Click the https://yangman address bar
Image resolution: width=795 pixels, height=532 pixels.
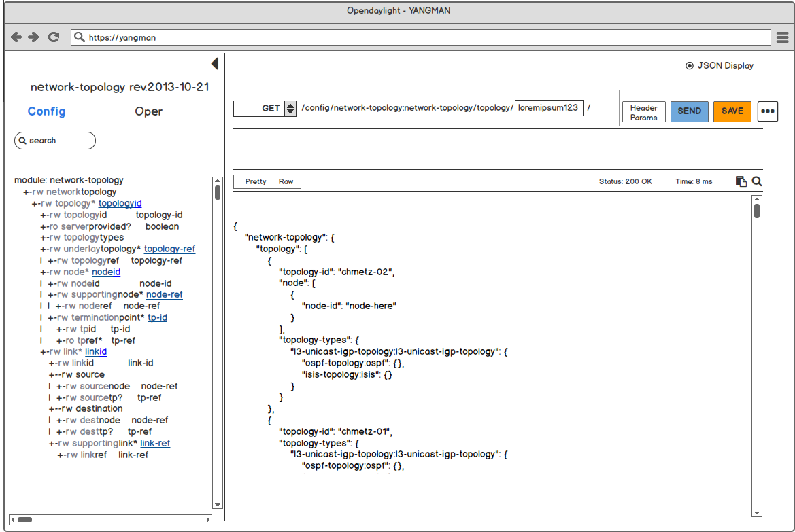click(x=421, y=37)
